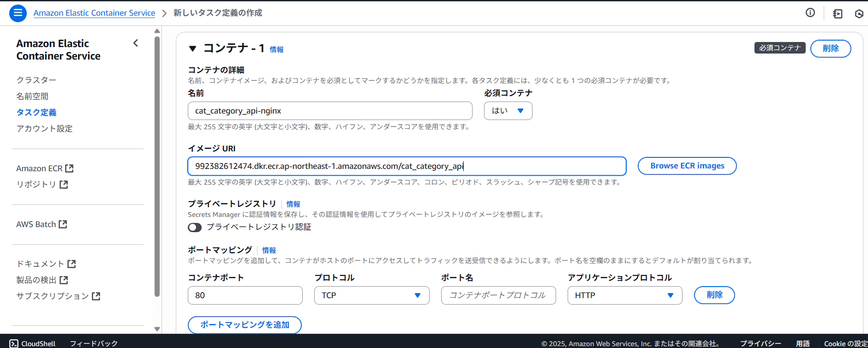Open リポジトリ external link
Screen dimensions: 868x348
42,184
